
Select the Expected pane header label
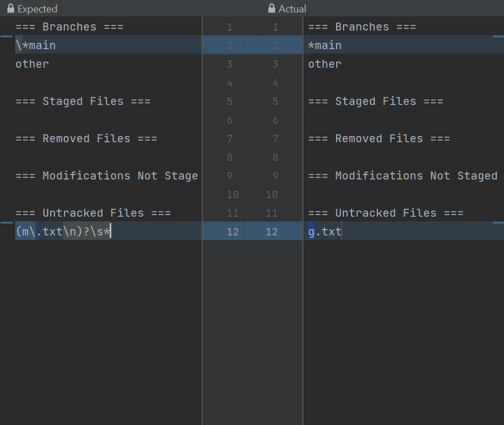37,9
